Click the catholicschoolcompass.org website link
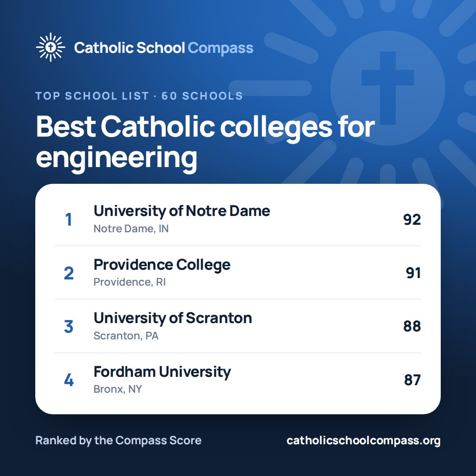Viewport: 476px width, 476px height. [x=363, y=440]
